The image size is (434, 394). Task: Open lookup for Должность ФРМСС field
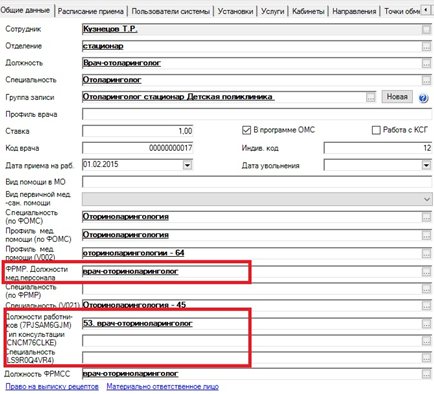(x=426, y=374)
